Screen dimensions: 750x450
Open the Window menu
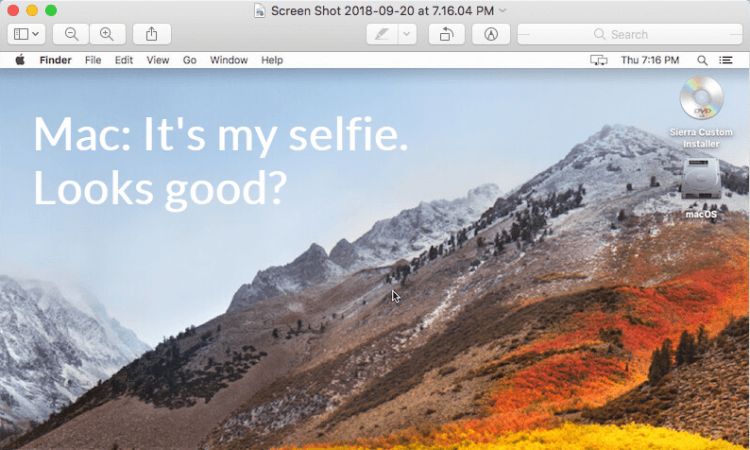tap(229, 60)
